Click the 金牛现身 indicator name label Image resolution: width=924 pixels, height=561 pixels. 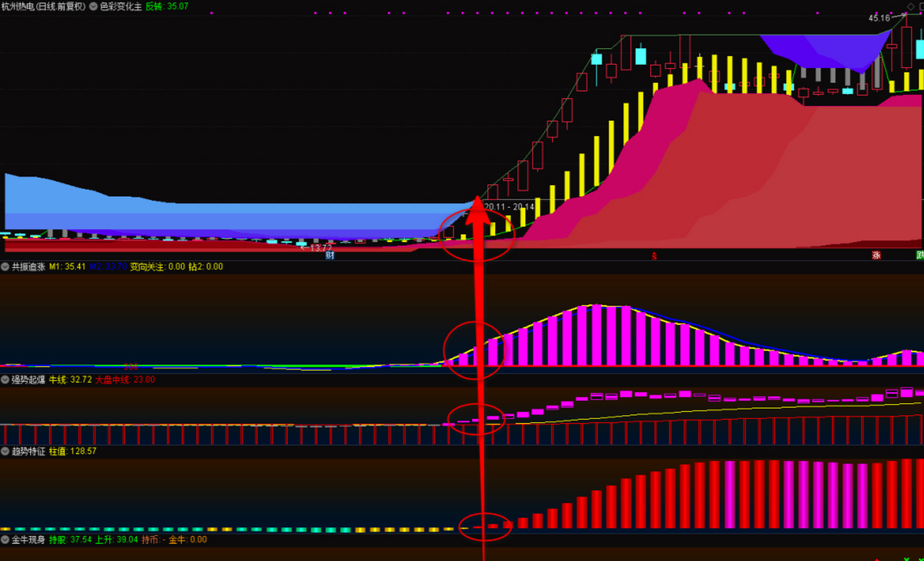(x=28, y=540)
